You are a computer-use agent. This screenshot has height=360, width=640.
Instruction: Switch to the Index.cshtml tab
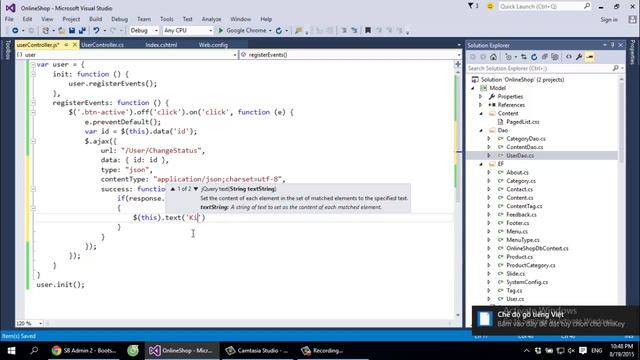coord(161,45)
